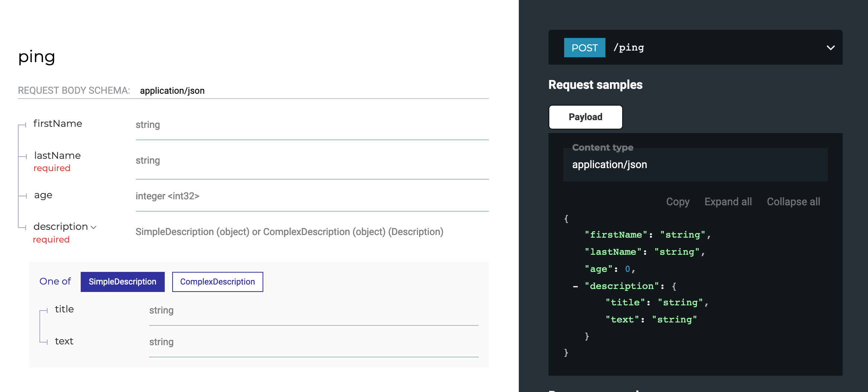This screenshot has height=392, width=868.
Task: Click the text property under SimpleDescription
Action: point(64,341)
